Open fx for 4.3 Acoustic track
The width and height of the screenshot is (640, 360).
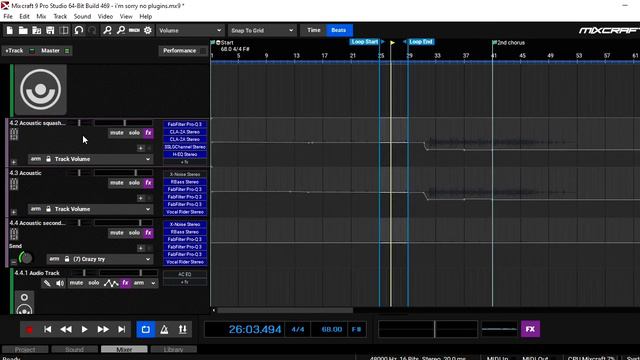tap(149, 183)
